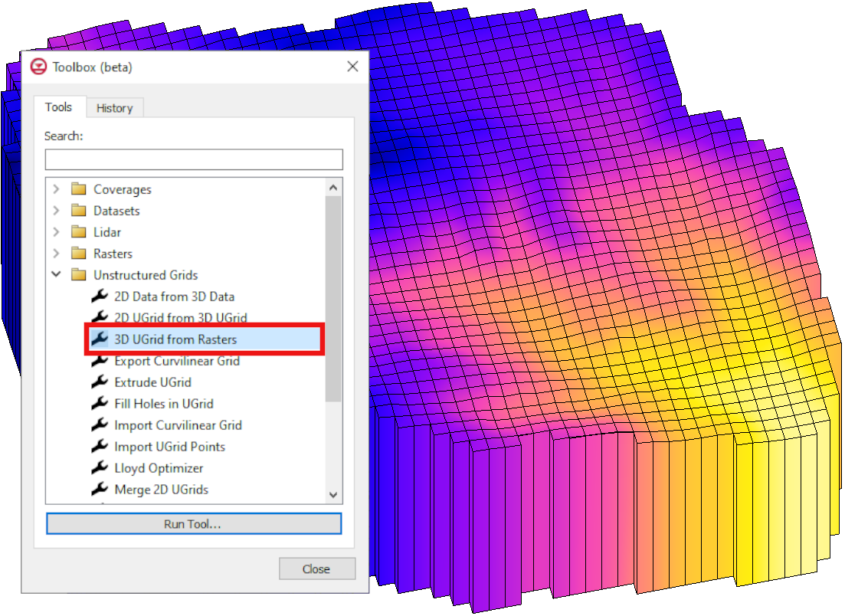This screenshot has height=616, width=845.
Task: Click the 2D Data from 3D Data tool icon
Action: [x=98, y=297]
